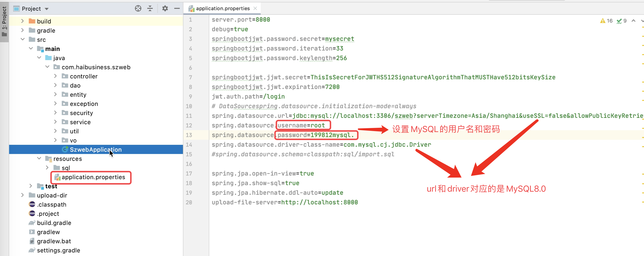Screen dimensions: 644x256
Task: Expand the build folder
Action: click(x=22, y=21)
